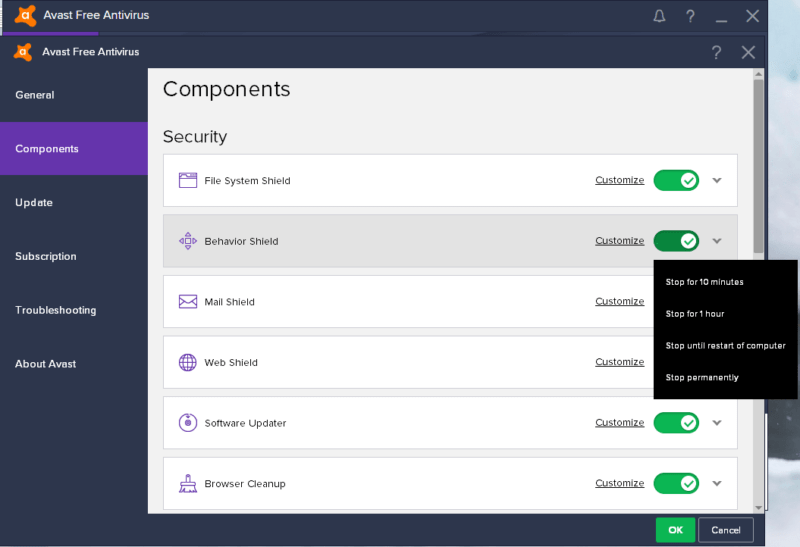Close the main Avast window
800x547 pixels.
752,16
